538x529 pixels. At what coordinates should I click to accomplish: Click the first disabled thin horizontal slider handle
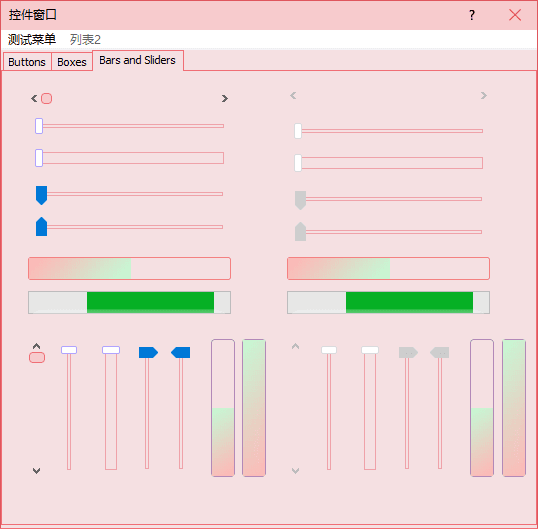[298, 131]
